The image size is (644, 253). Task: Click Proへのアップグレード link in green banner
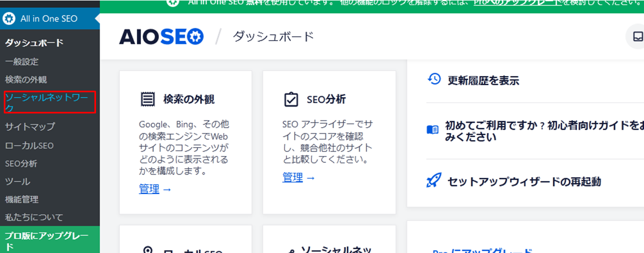(x=518, y=3)
